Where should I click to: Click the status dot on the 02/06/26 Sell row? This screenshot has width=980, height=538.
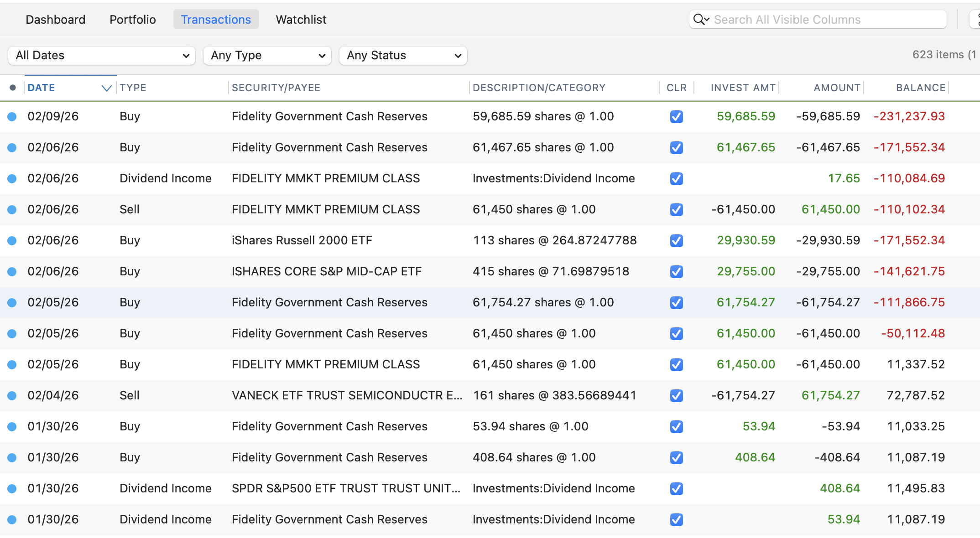[12, 209]
